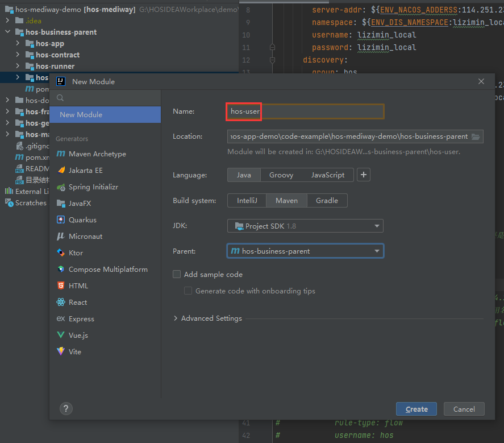
Task: Click the browse folder icon in Location
Action: click(476, 136)
